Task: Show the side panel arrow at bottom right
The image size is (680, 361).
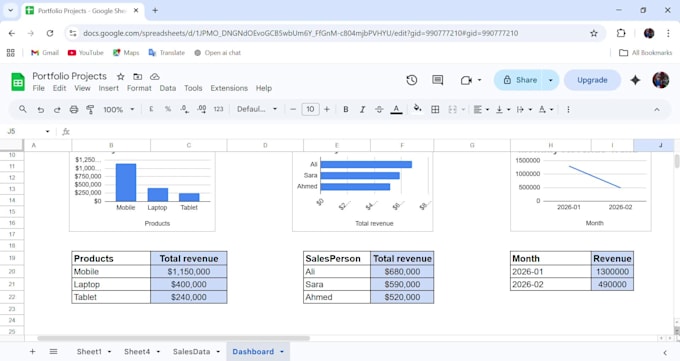Action: pos(665,353)
